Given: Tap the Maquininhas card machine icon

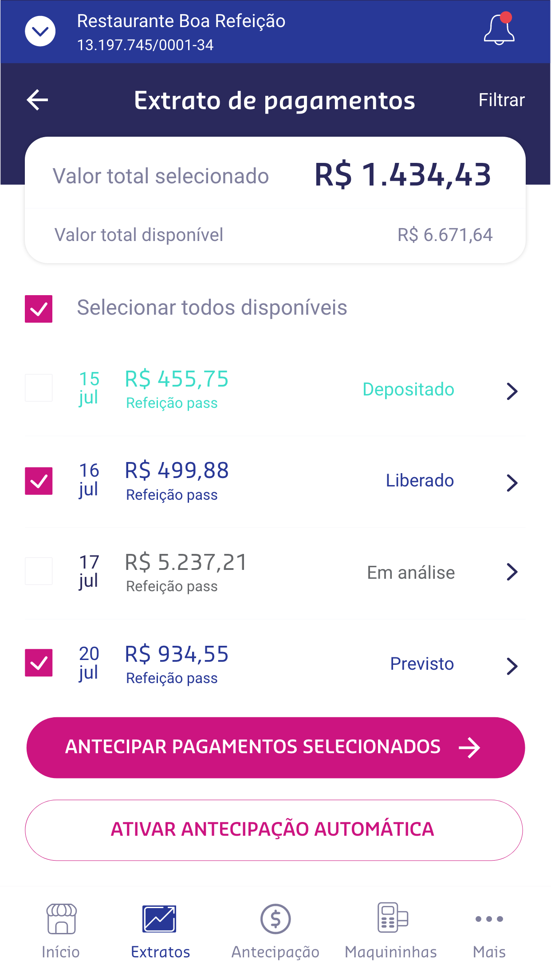Looking at the screenshot, I should click(392, 918).
